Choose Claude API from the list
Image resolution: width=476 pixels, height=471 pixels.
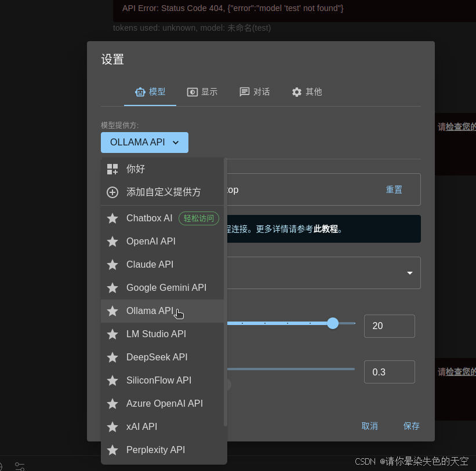[x=162, y=264]
